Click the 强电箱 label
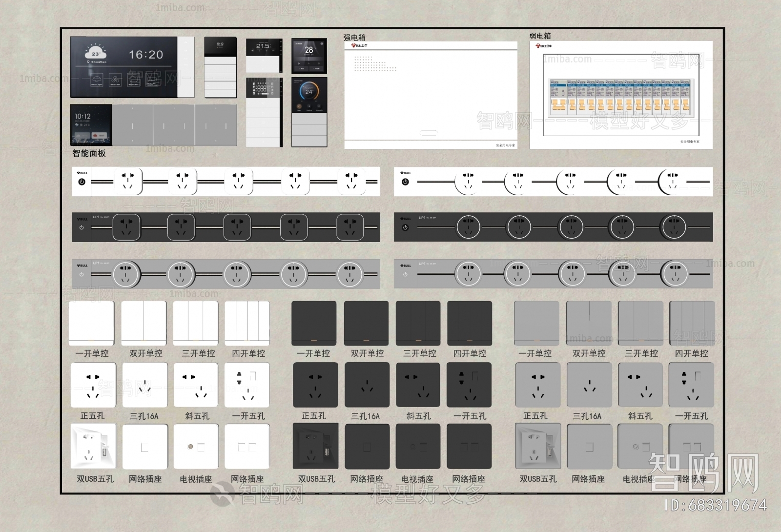 point(354,37)
